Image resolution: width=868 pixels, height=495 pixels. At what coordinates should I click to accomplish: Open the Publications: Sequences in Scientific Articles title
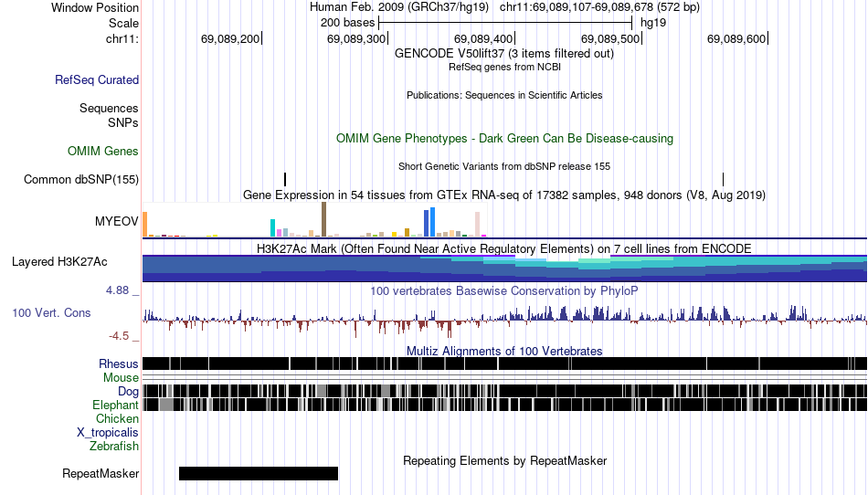coord(504,95)
